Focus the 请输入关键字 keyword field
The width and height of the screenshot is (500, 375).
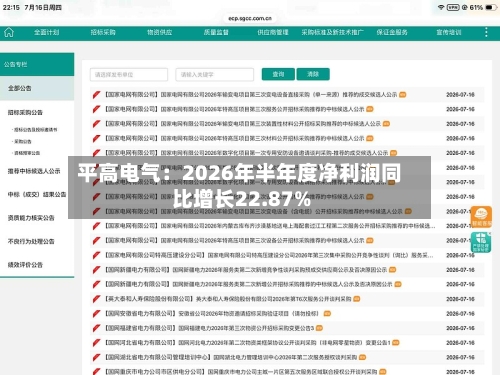pyautogui.click(x=215, y=74)
